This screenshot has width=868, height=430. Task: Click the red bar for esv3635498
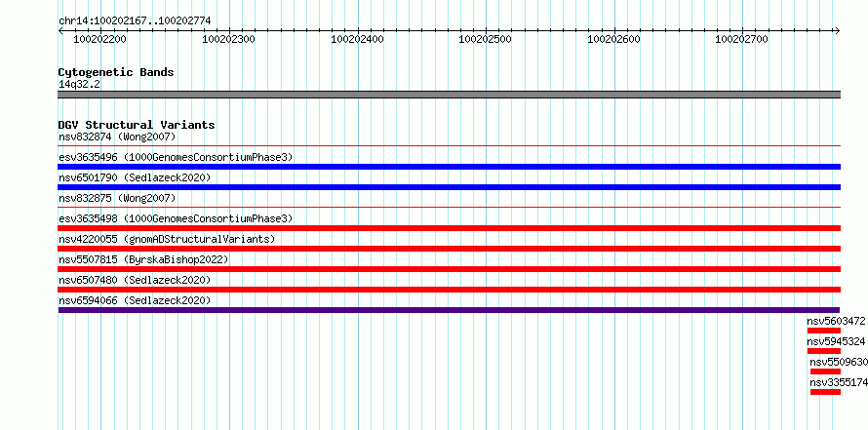pos(449,228)
